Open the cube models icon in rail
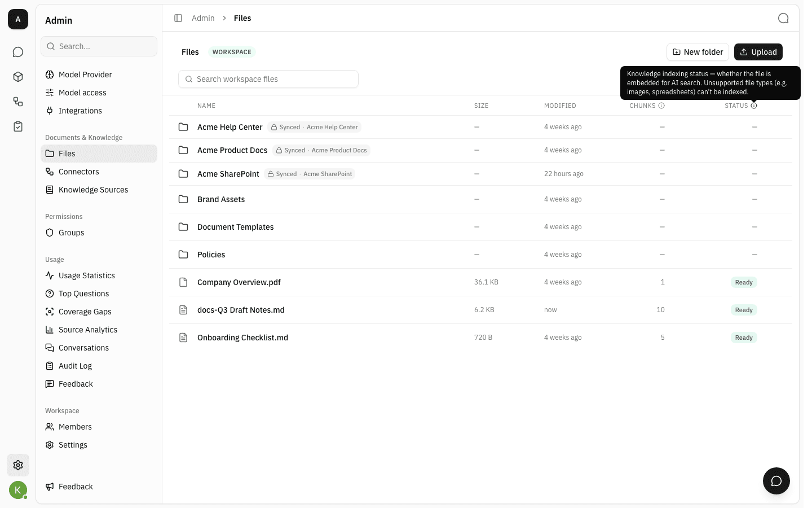The width and height of the screenshot is (812, 508). point(18,77)
